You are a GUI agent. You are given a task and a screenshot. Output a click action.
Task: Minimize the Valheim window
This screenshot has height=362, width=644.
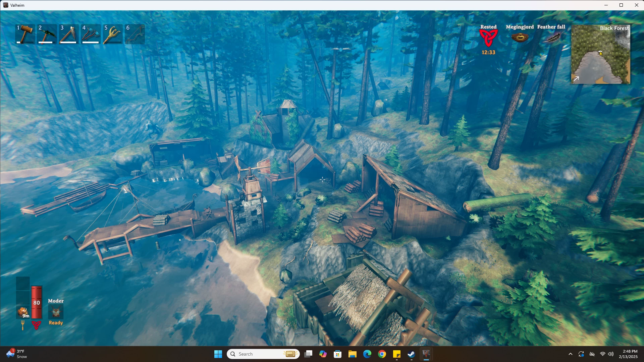606,5
